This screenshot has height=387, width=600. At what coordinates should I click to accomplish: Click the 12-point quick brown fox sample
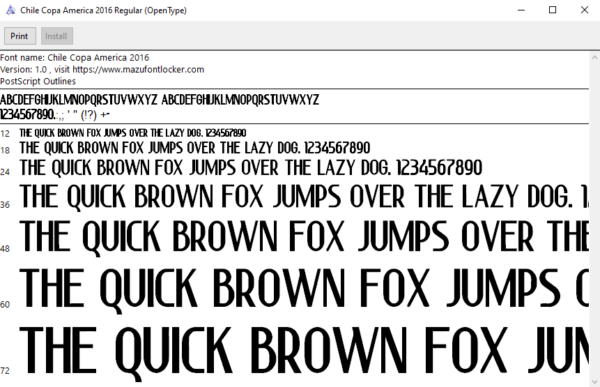click(133, 133)
